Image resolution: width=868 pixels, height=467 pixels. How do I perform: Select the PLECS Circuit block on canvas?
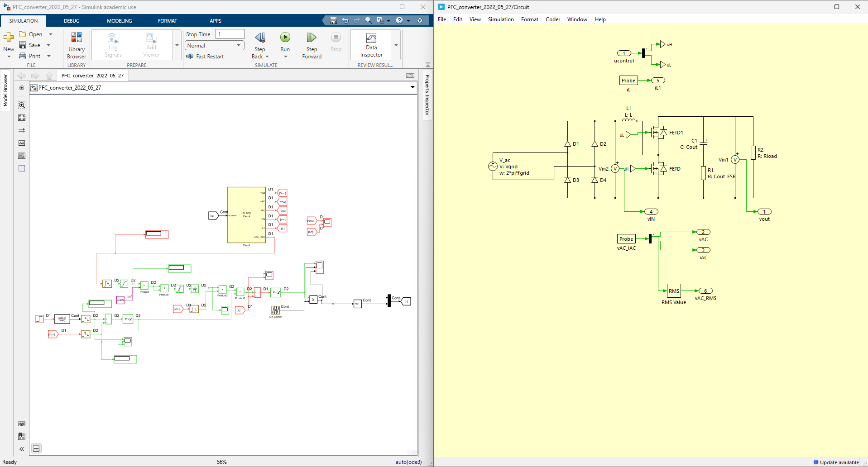click(246, 215)
